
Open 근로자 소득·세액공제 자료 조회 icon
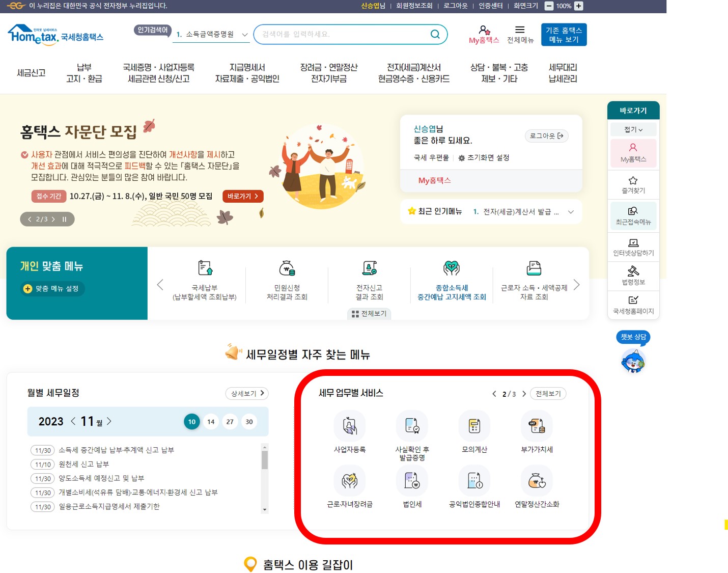coord(534,268)
